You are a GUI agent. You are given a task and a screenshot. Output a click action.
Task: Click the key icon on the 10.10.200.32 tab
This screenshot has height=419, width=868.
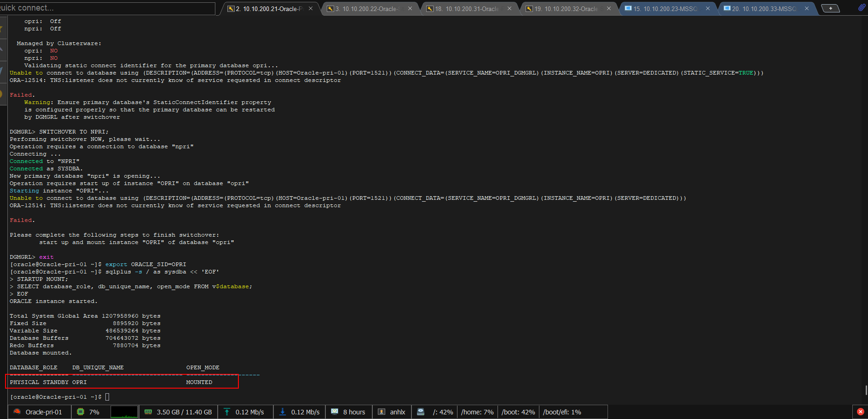coord(529,9)
